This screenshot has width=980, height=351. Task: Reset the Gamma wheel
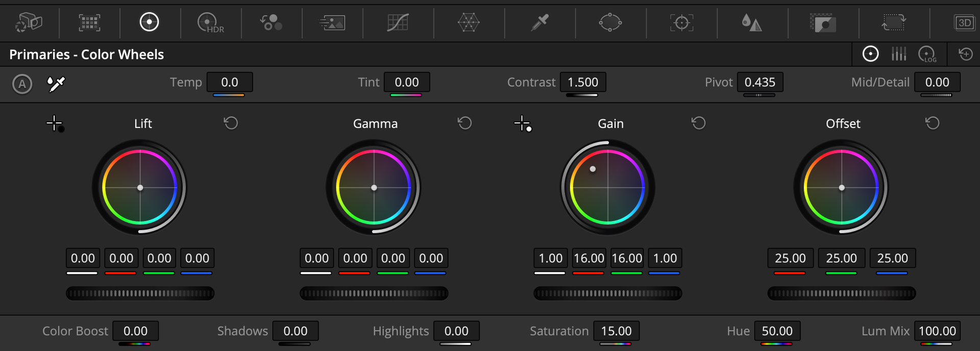tap(464, 123)
